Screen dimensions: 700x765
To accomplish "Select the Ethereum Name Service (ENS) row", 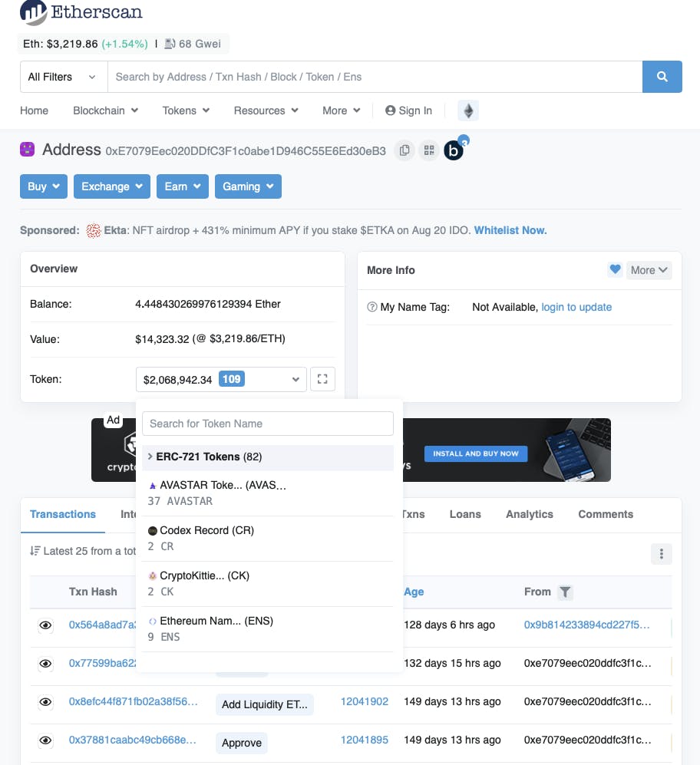I will (268, 629).
